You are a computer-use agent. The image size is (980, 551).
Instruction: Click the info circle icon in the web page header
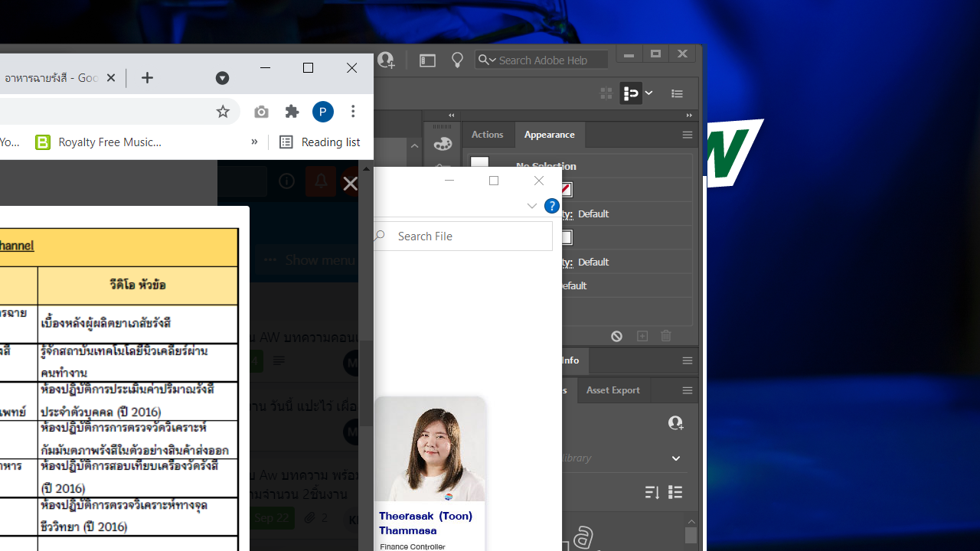click(x=286, y=181)
